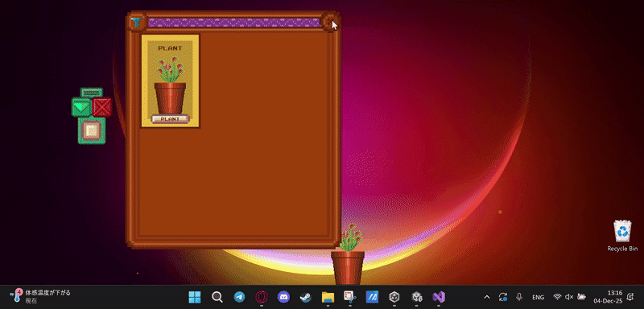Click the potted plant on the desktop
This screenshot has width=644, height=309.
(349, 254)
